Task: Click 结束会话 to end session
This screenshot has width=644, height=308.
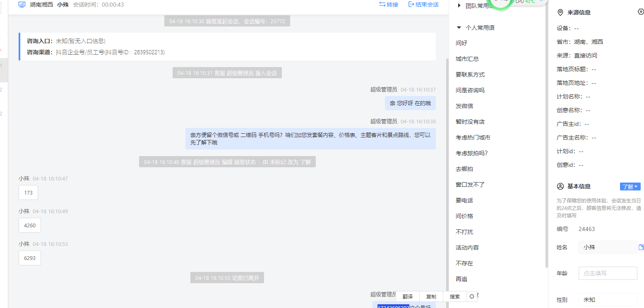Action: 423,5
